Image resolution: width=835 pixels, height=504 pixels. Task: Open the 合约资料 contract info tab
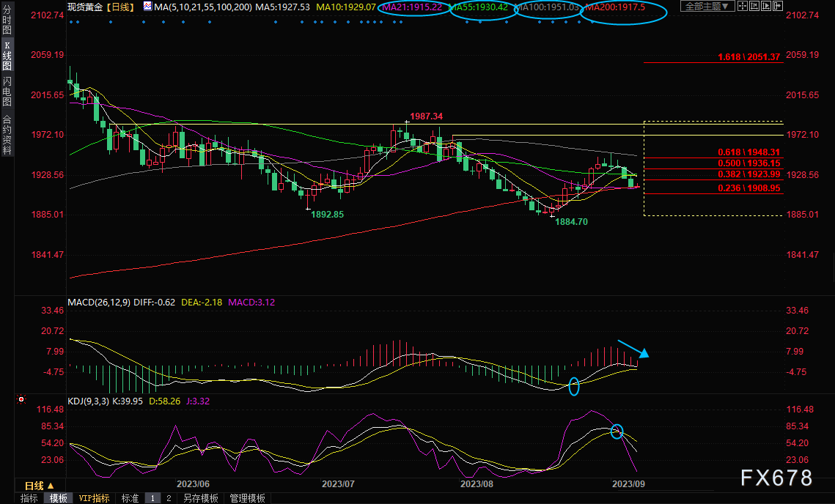(7, 134)
